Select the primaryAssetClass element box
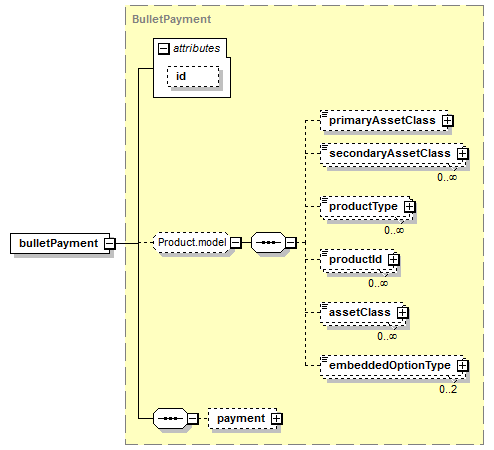Image resolution: width=494 pixels, height=450 pixels. (384, 121)
